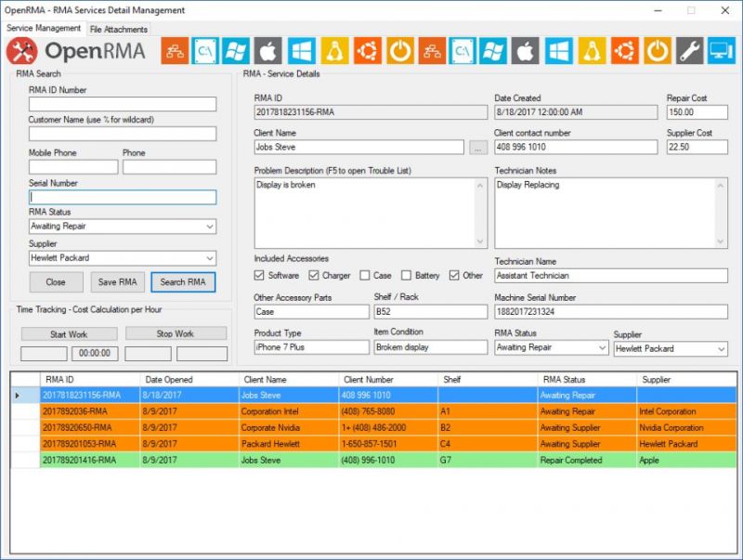The height and width of the screenshot is (560, 743).
Task: Uncheck the Charger accessory checkbox
Action: pyautogui.click(x=314, y=275)
